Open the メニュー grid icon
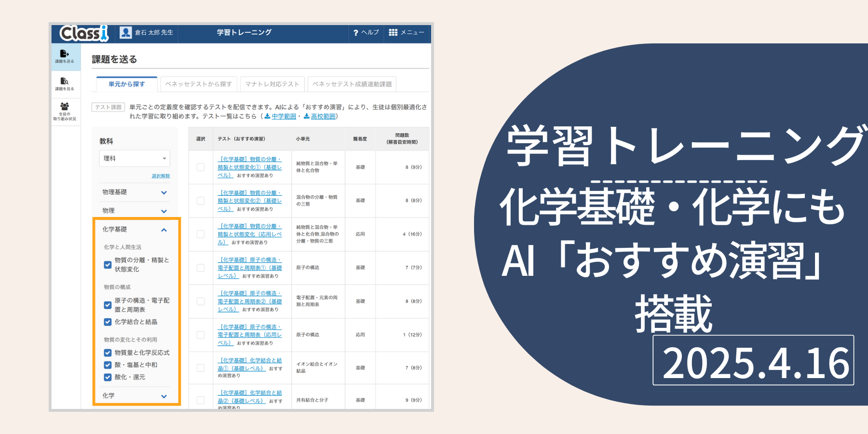Image resolution: width=868 pixels, height=434 pixels. click(393, 32)
